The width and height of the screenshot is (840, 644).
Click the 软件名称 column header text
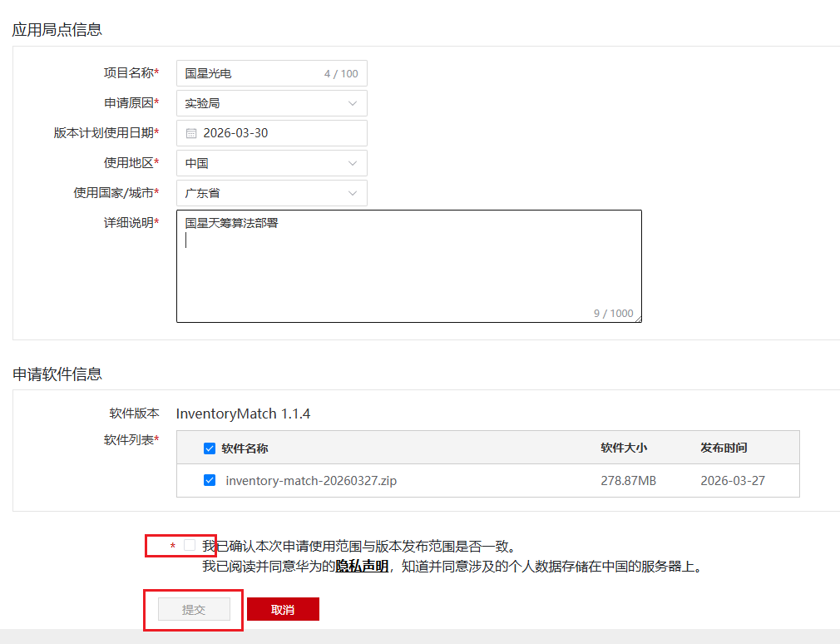coord(245,448)
